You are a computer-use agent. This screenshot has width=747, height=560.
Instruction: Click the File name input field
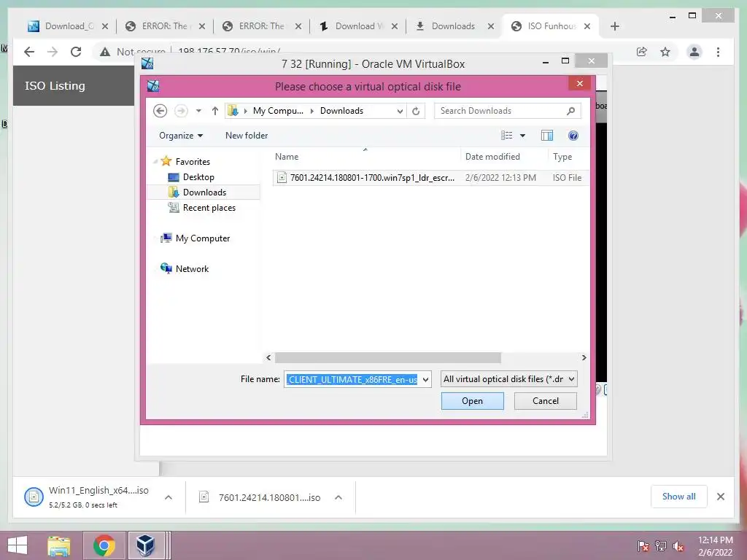pyautogui.click(x=352, y=379)
